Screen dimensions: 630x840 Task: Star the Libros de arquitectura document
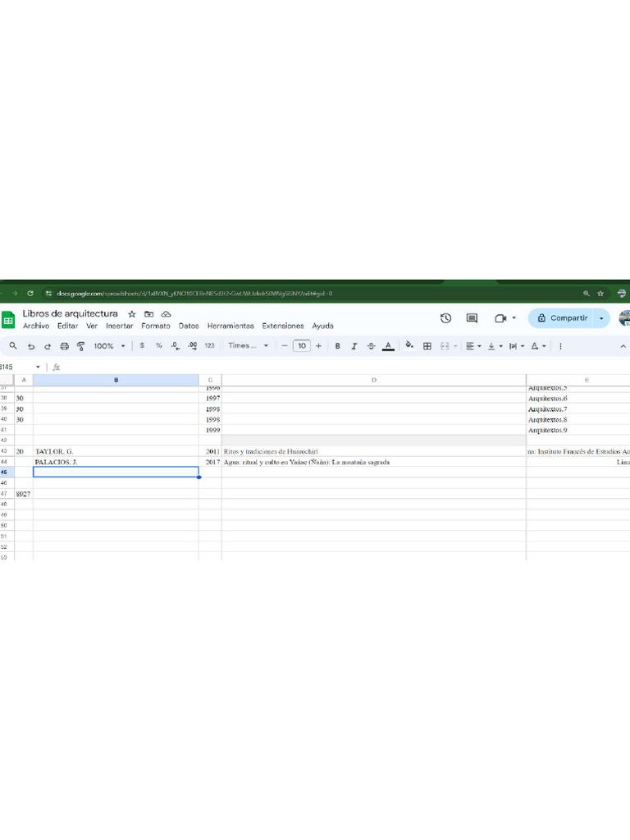(131, 314)
